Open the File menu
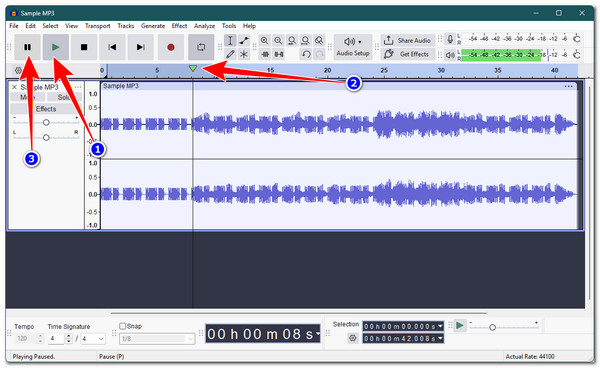Image resolution: width=600 pixels, height=368 pixels. [14, 26]
